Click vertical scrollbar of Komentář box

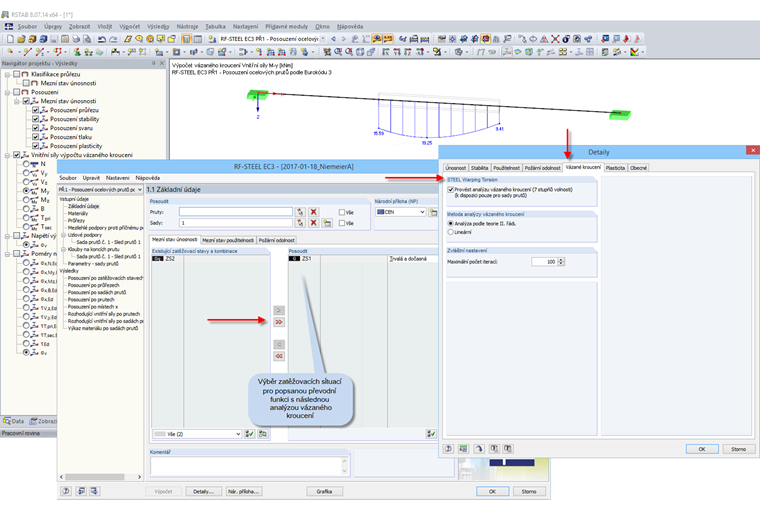[x=345, y=466]
